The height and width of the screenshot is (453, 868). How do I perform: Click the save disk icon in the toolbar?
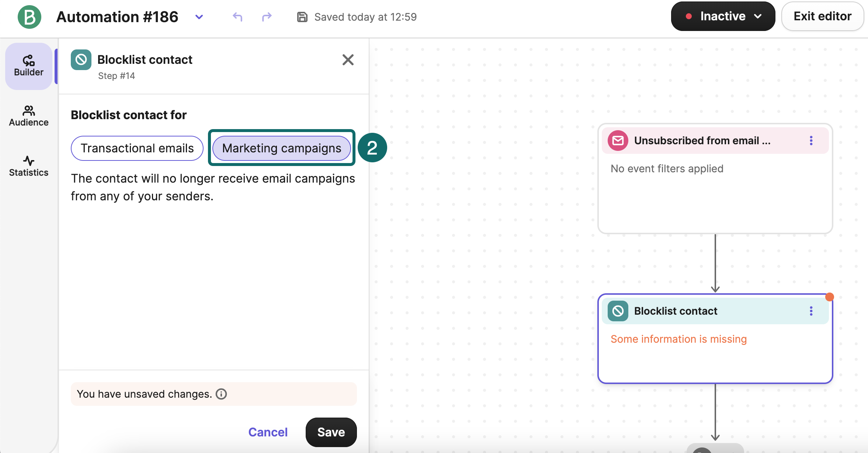pyautogui.click(x=302, y=17)
